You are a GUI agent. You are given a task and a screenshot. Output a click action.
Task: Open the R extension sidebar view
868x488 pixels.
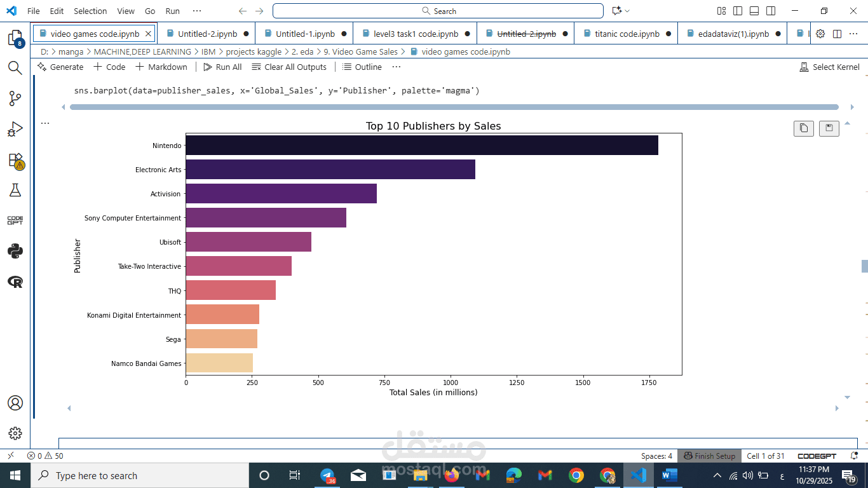(x=15, y=282)
